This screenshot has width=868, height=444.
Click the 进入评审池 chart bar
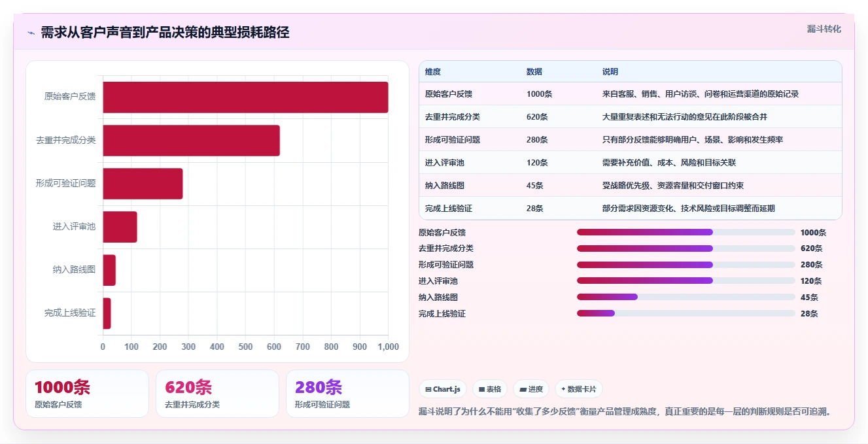[x=120, y=226]
